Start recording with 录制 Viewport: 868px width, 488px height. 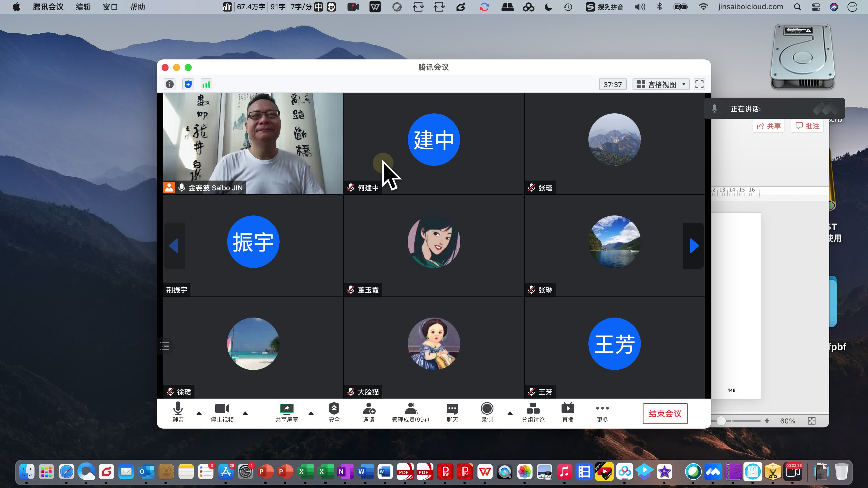(x=487, y=412)
